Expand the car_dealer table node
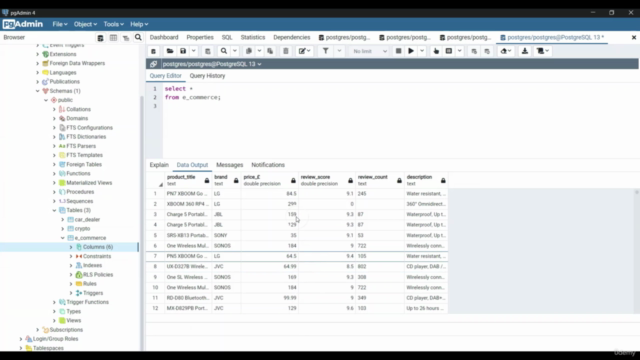This screenshot has height=360, width=640. pos(63,220)
